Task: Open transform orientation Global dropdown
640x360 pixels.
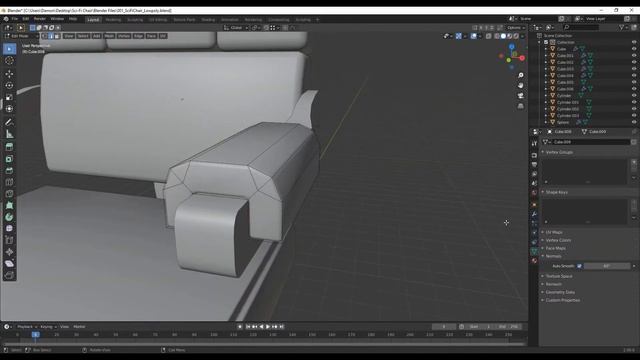Action: pyautogui.click(x=236, y=28)
